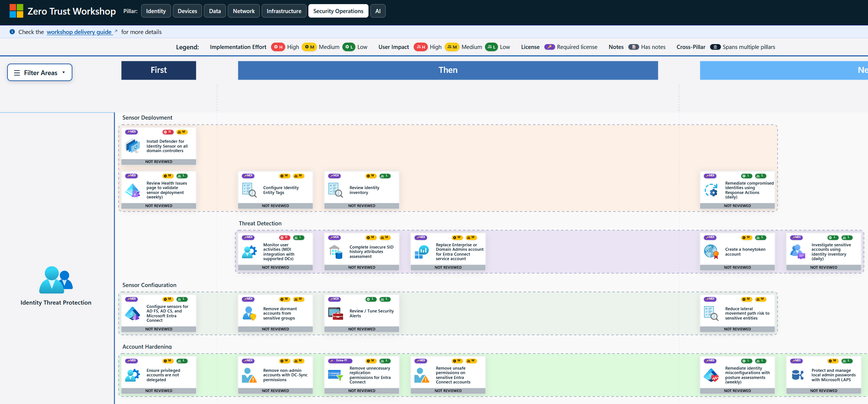Image resolution: width=868 pixels, height=404 pixels.
Task: Click Identity Threat Protection area icon
Action: (x=56, y=280)
